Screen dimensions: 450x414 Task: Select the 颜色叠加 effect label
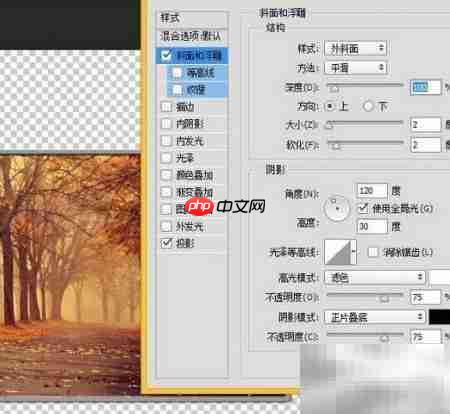click(x=194, y=175)
